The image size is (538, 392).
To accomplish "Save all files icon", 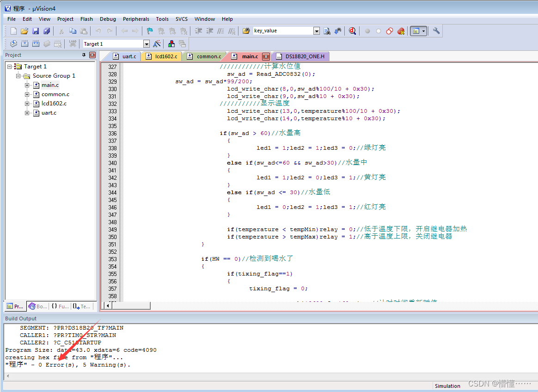I will tap(47, 31).
